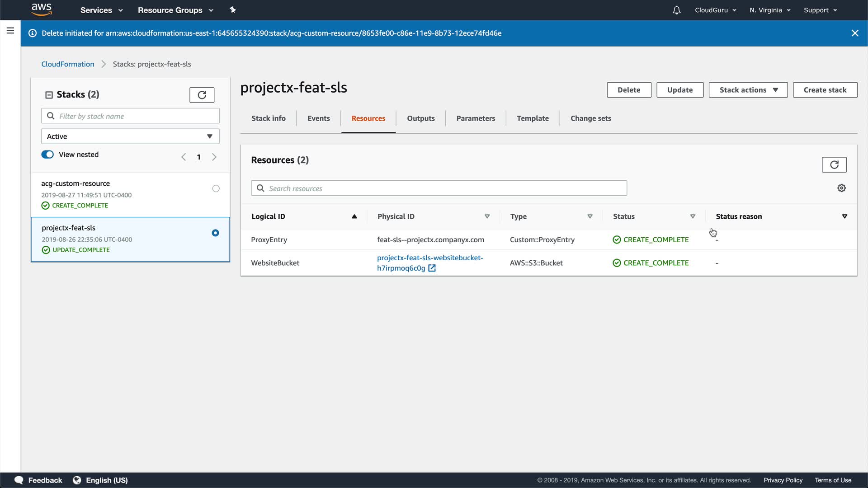This screenshot has width=868, height=488.
Task: Open the Active stack filter dropdown
Action: [130, 136]
